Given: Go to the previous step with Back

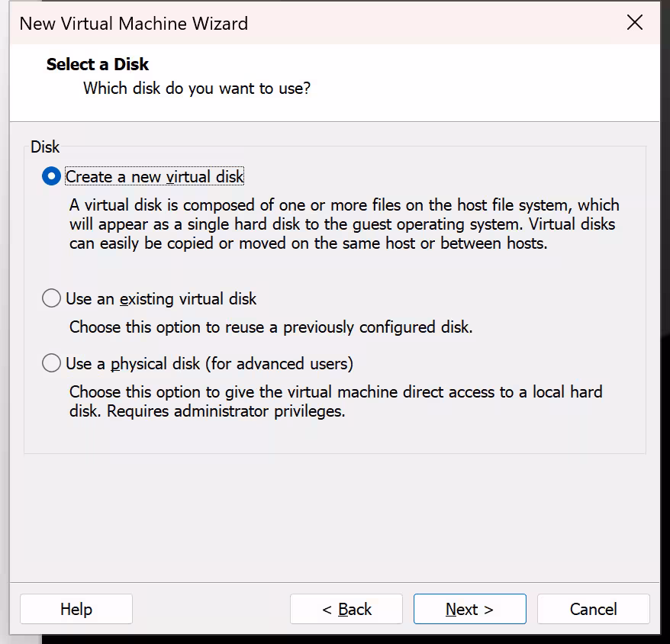Looking at the screenshot, I should click(x=346, y=609).
